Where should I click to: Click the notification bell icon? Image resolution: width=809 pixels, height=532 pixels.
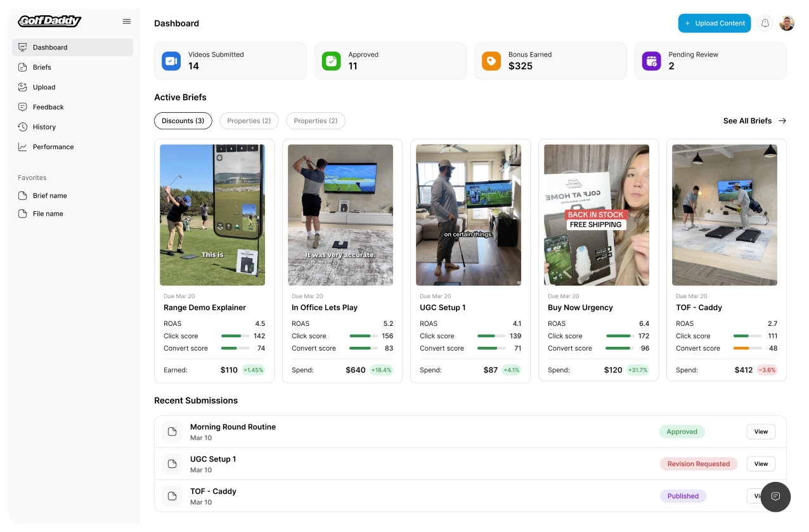coord(765,23)
